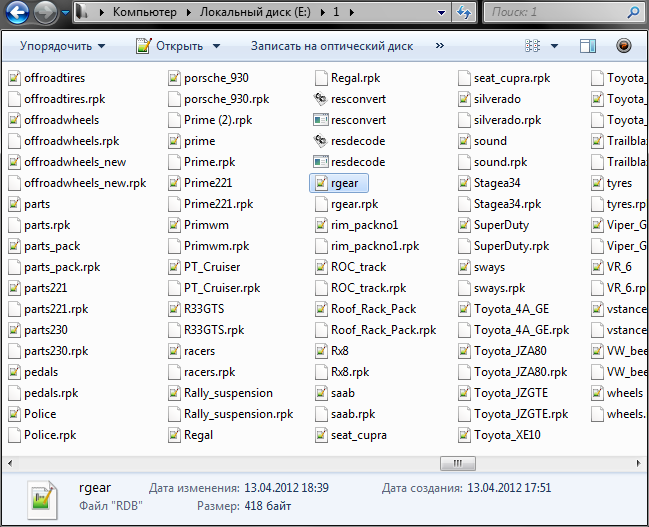Click the Back navigation arrow button
The height and width of the screenshot is (527, 649).
[17, 12]
